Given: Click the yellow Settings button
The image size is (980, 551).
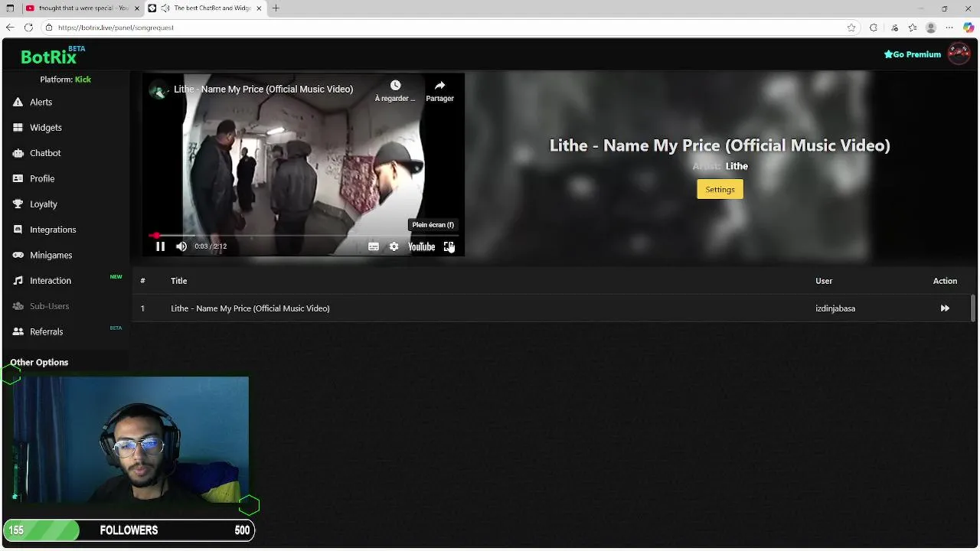Looking at the screenshot, I should (x=720, y=189).
